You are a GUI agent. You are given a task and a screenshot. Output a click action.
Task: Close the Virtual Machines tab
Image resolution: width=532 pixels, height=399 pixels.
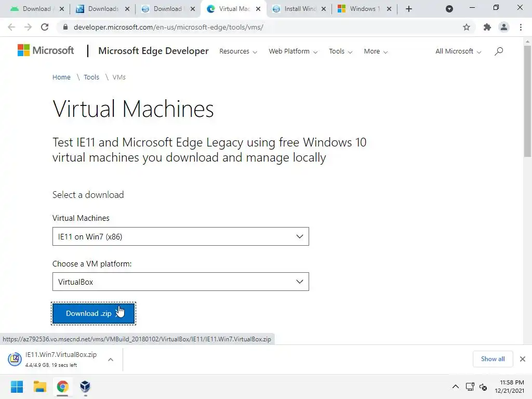[x=258, y=9]
